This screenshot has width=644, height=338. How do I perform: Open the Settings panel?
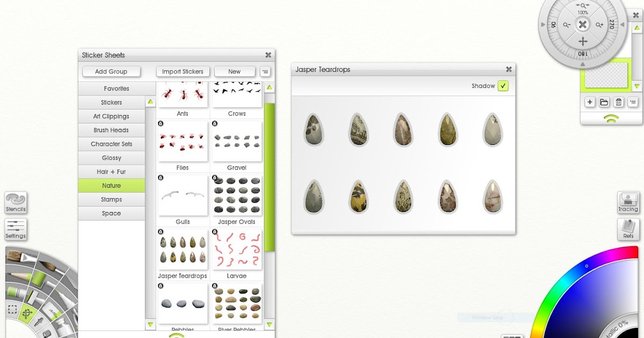pyautogui.click(x=16, y=230)
